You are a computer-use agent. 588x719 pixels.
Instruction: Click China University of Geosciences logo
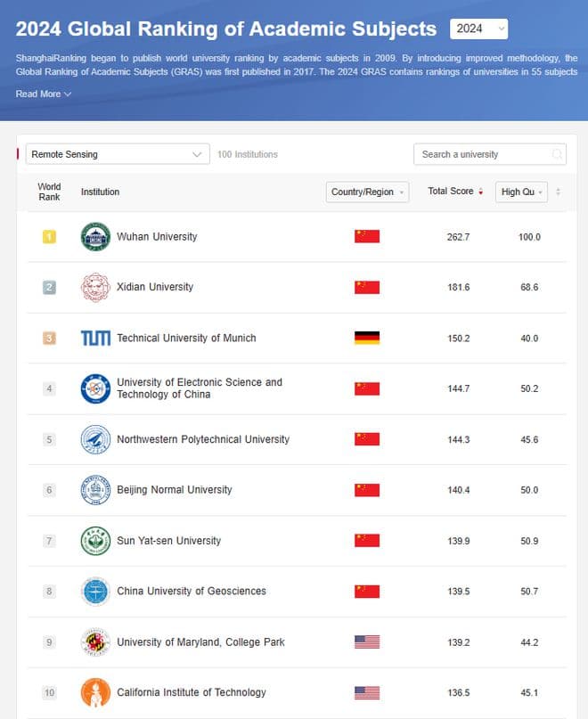click(x=95, y=591)
